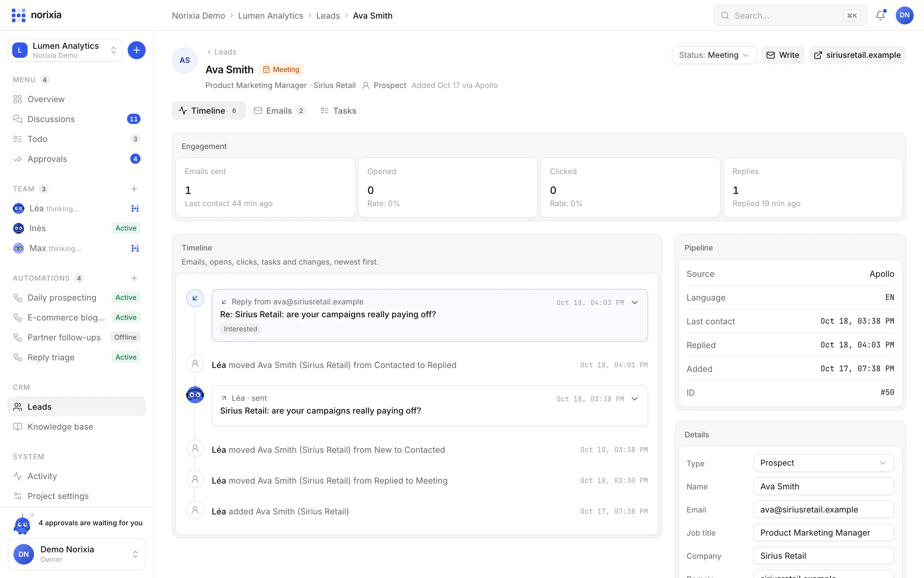Go back via the Leads link
The width and height of the screenshot is (924, 578).
pos(221,52)
